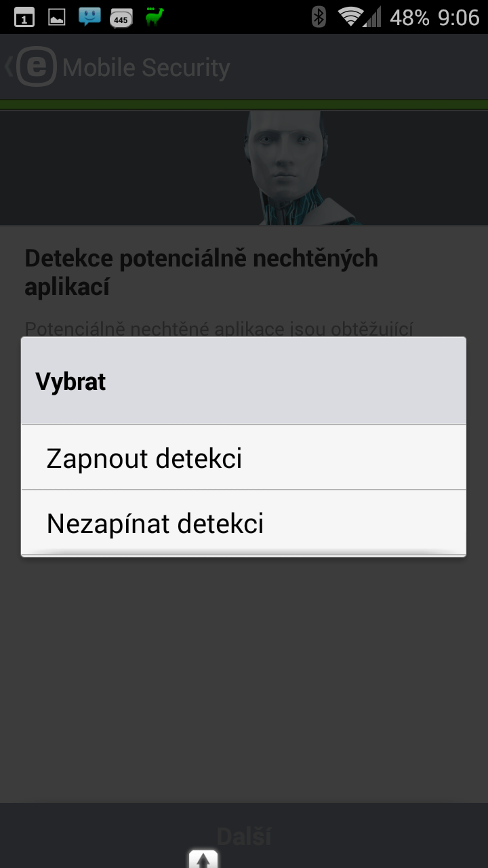Image resolution: width=488 pixels, height=868 pixels.
Task: Tap the green llama notification icon
Action: click(x=155, y=17)
